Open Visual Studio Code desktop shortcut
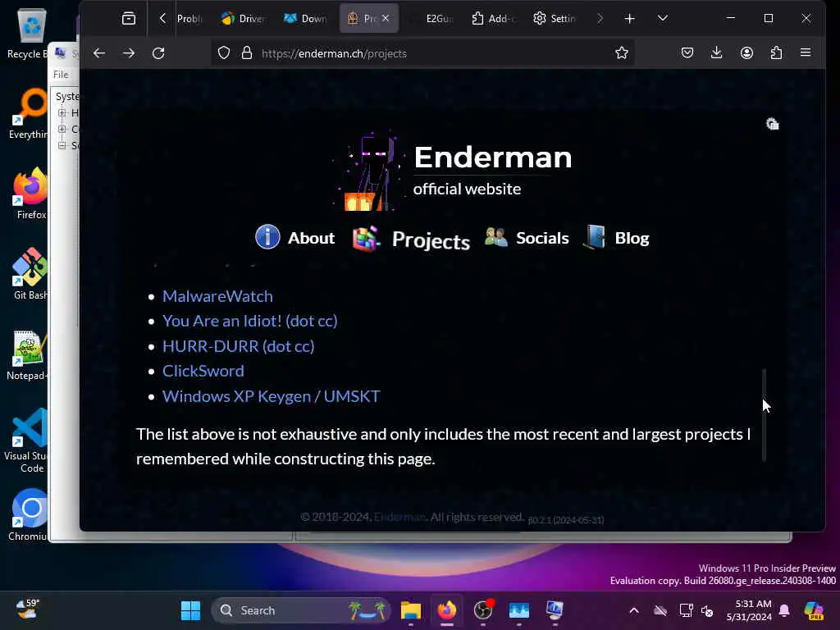Viewport: 840px width, 630px height. click(27, 441)
